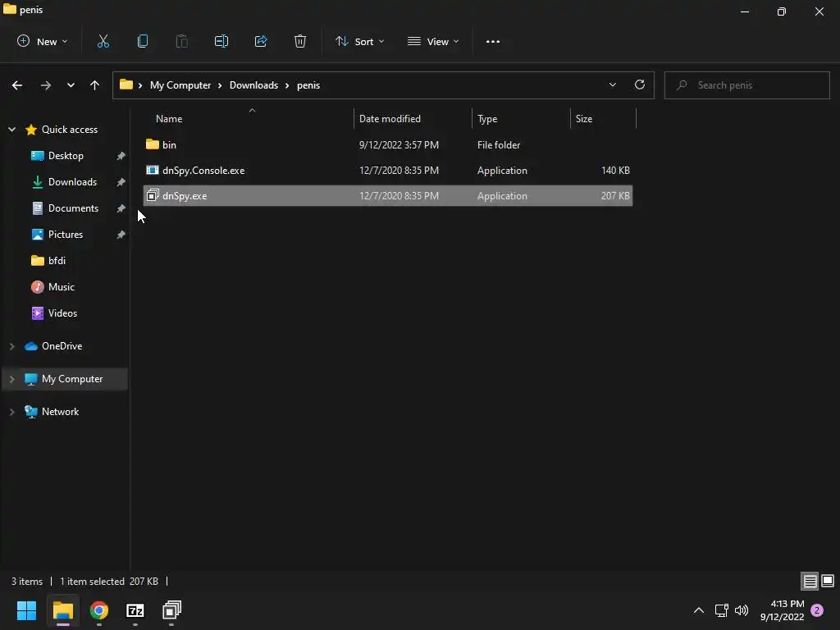Click the Delete trash can icon

click(300, 41)
